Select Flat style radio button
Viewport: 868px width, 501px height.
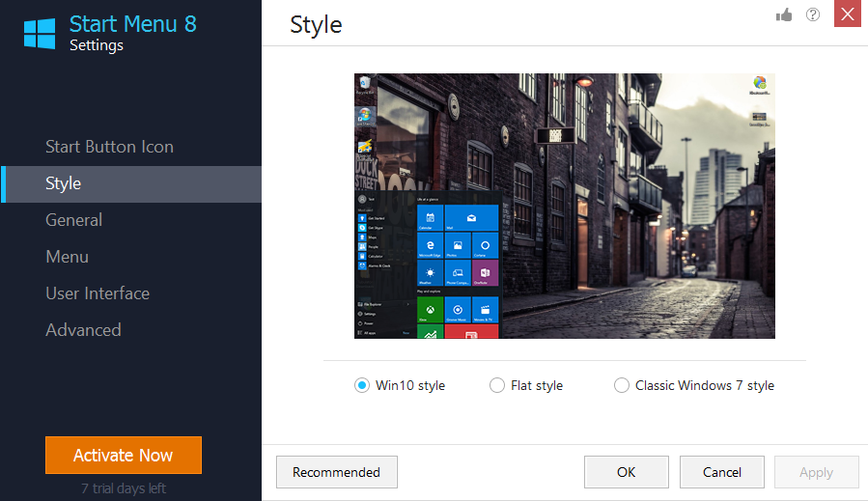(x=497, y=385)
